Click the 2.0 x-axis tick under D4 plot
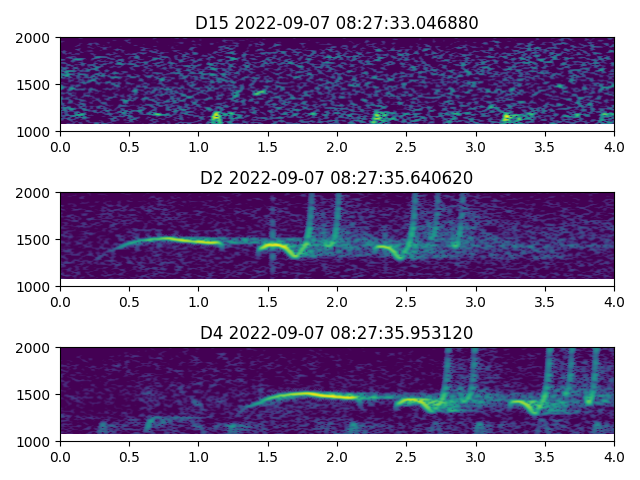 pos(337,456)
